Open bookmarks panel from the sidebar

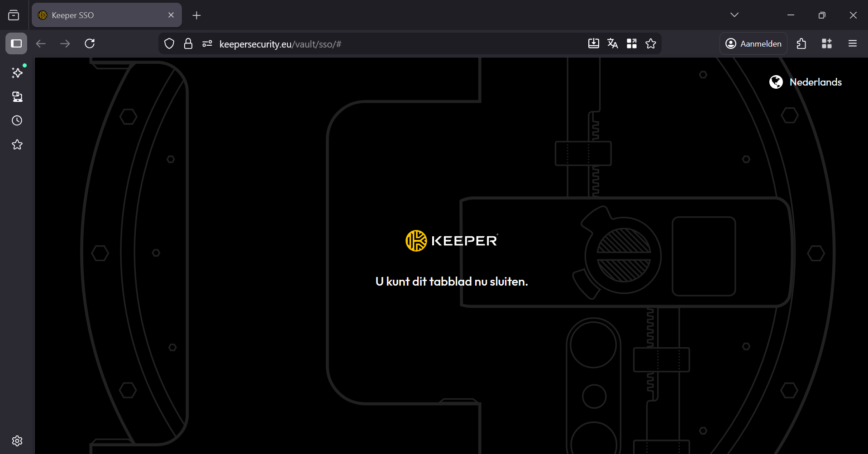pos(17,144)
